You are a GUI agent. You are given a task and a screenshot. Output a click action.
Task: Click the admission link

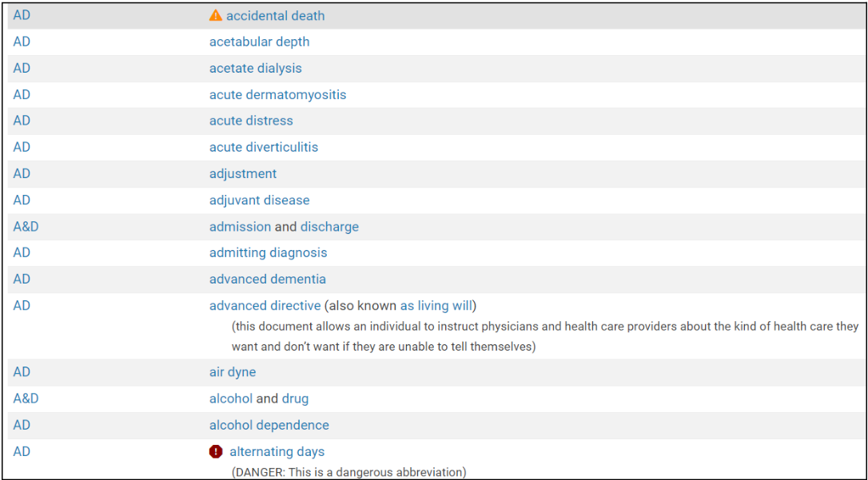point(240,227)
